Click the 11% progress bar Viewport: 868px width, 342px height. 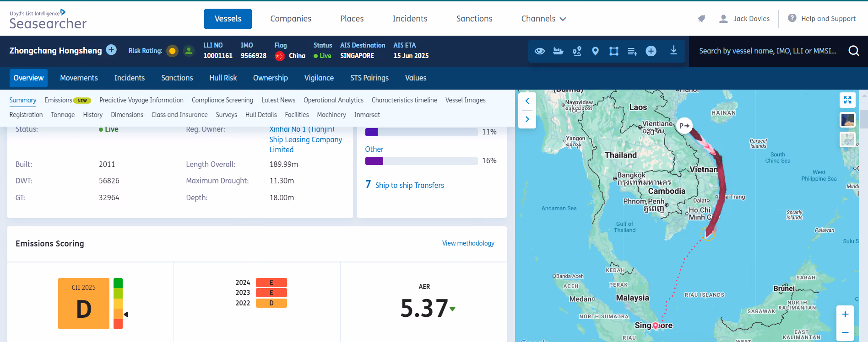[x=422, y=132]
